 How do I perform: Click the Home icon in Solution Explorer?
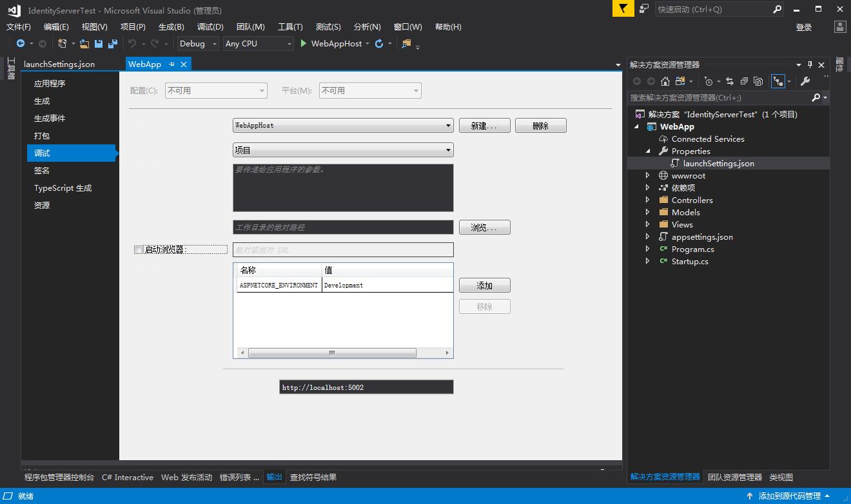click(665, 81)
